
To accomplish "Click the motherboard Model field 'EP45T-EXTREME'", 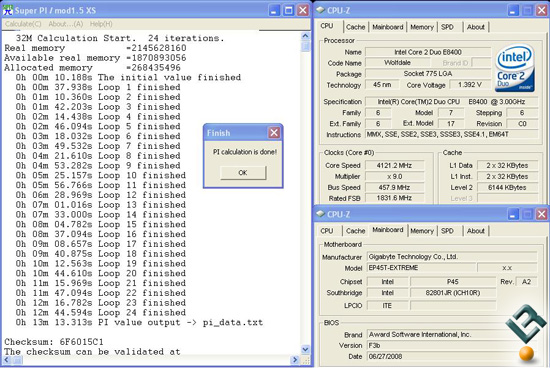I will pos(421,268).
